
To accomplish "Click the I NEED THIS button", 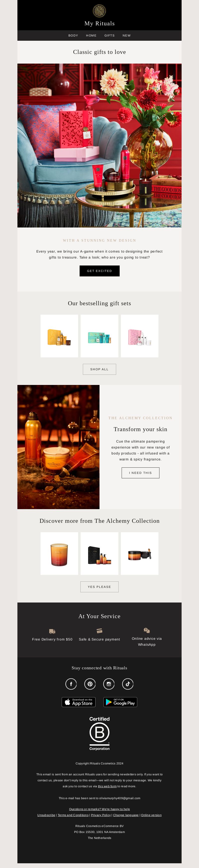I will 140,473.
